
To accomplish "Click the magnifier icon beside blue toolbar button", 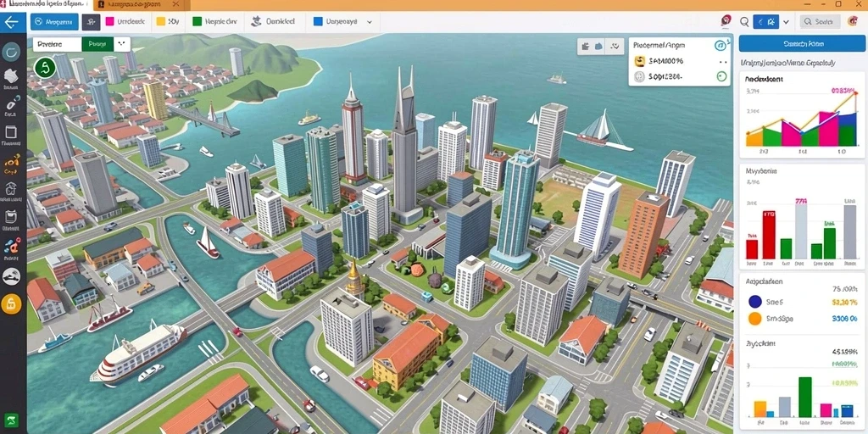I will pyautogui.click(x=744, y=22).
